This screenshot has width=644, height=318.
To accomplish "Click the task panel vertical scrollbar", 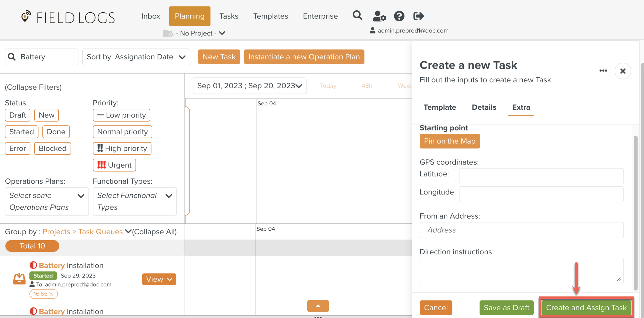I will tap(635, 213).
